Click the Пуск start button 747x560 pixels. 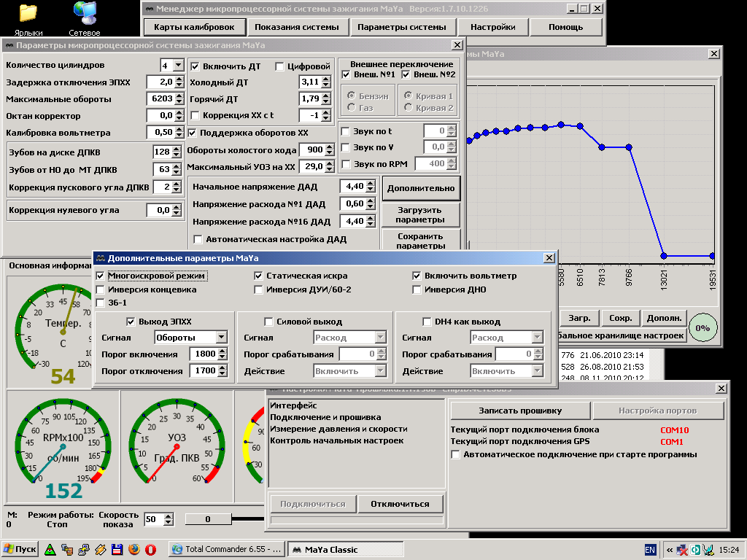[20, 549]
